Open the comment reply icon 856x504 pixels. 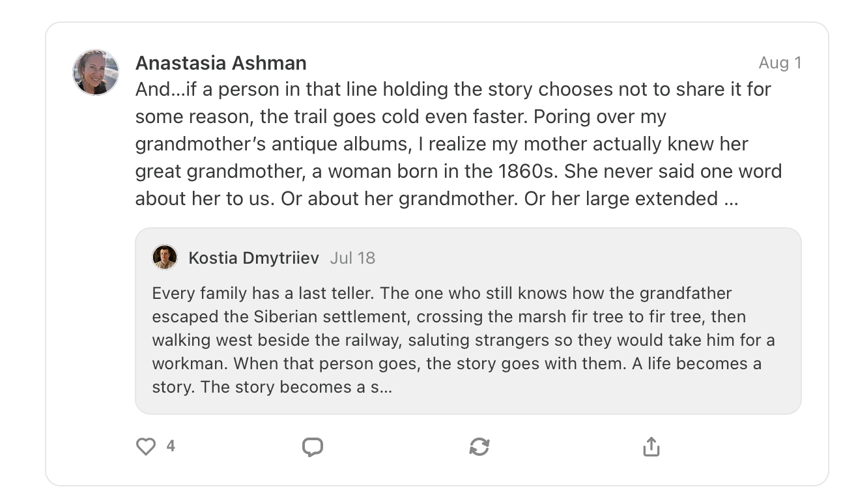click(x=313, y=447)
